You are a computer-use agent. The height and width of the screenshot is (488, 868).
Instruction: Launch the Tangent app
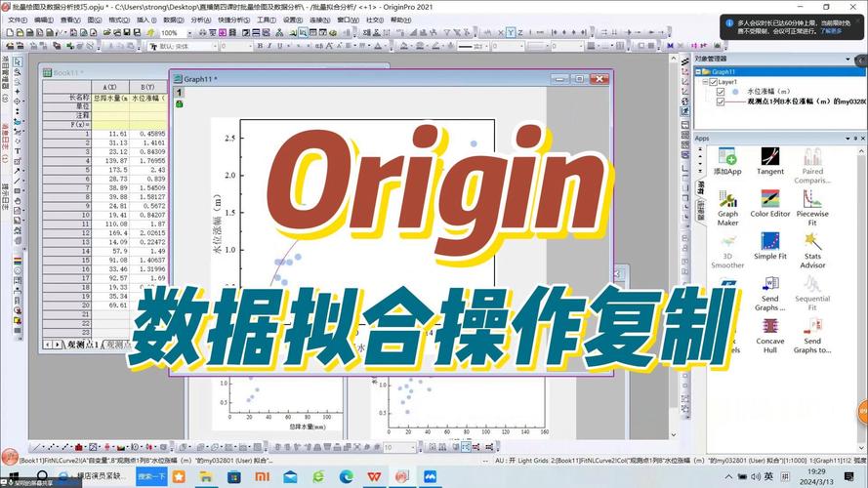pos(770,162)
